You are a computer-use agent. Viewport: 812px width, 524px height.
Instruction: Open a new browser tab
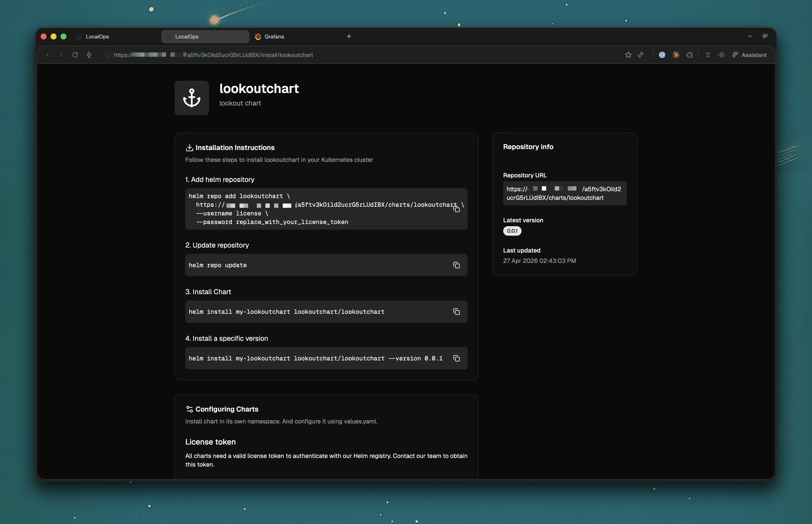[x=349, y=36]
